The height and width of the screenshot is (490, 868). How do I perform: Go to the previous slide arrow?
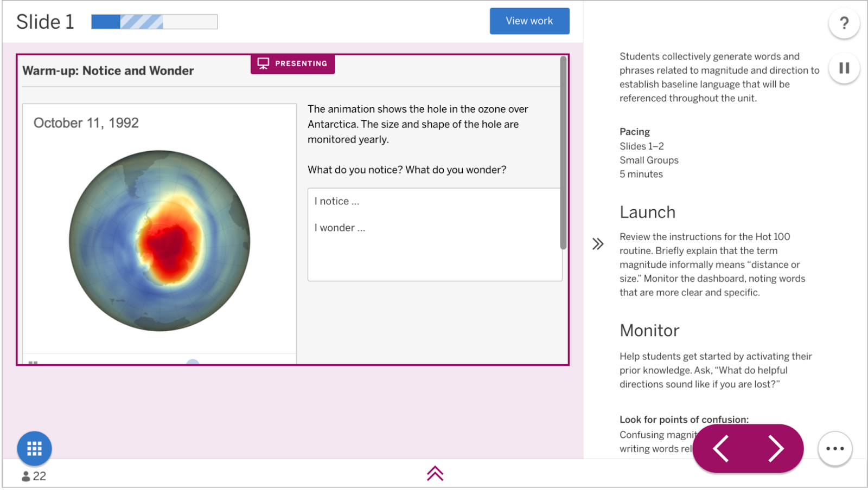pyautogui.click(x=721, y=449)
